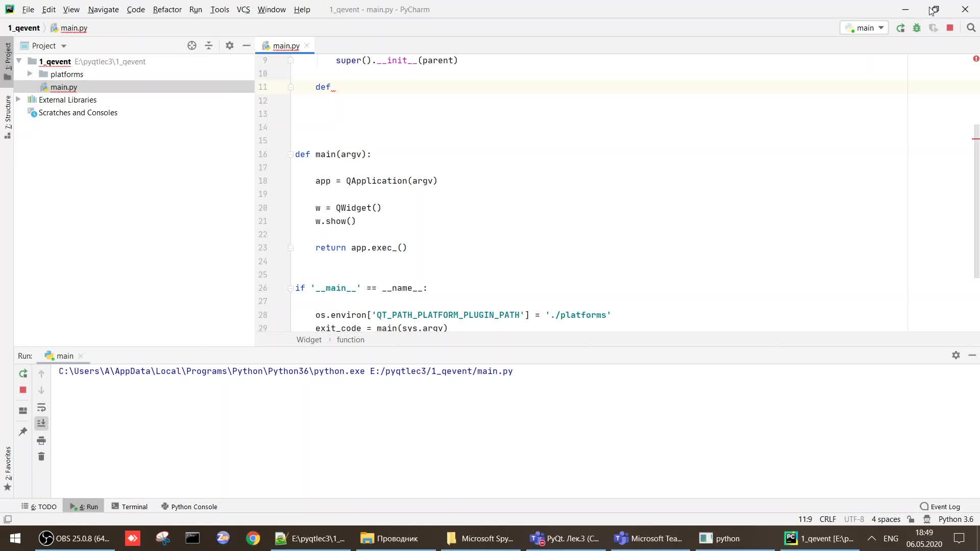Click the Run main toolbar icon
The width and height of the screenshot is (980, 551).
point(900,28)
